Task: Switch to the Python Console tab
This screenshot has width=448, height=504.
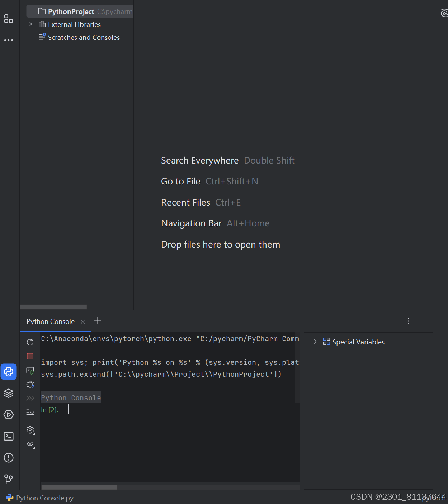Action: click(x=50, y=321)
